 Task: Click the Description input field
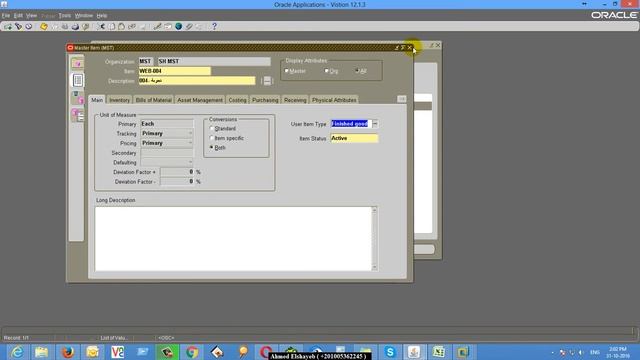[197, 81]
